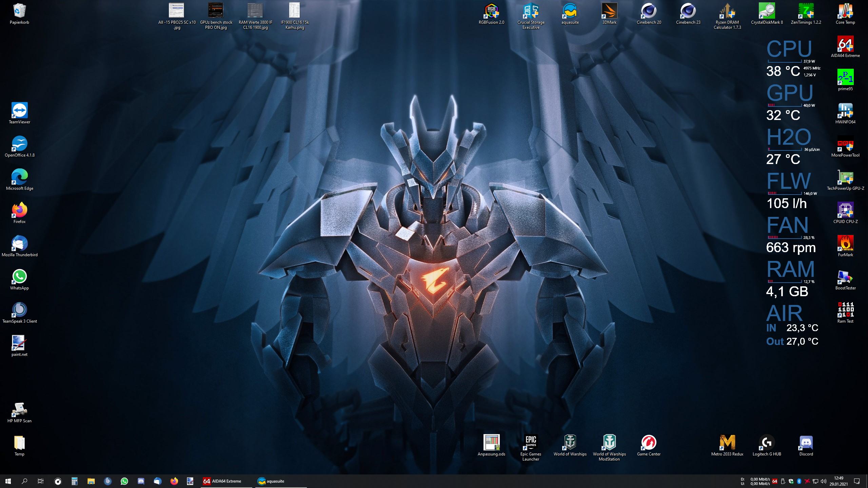
Task: Open the TeamViewer desktop shortcut
Action: (x=19, y=114)
